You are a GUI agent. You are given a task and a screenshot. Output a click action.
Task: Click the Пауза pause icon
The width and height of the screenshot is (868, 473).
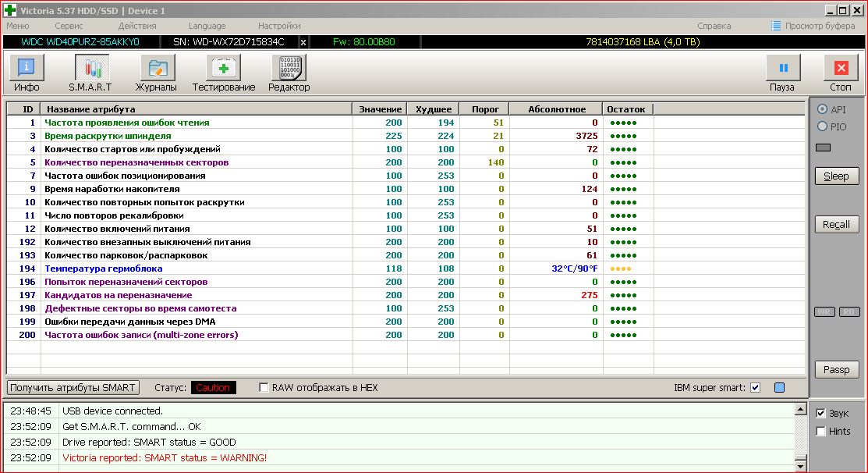pyautogui.click(x=783, y=68)
